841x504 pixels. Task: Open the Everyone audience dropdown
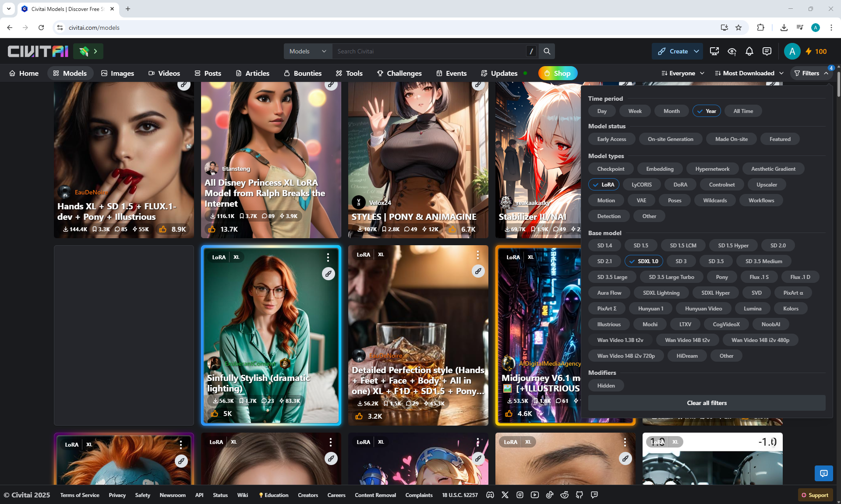pos(682,73)
